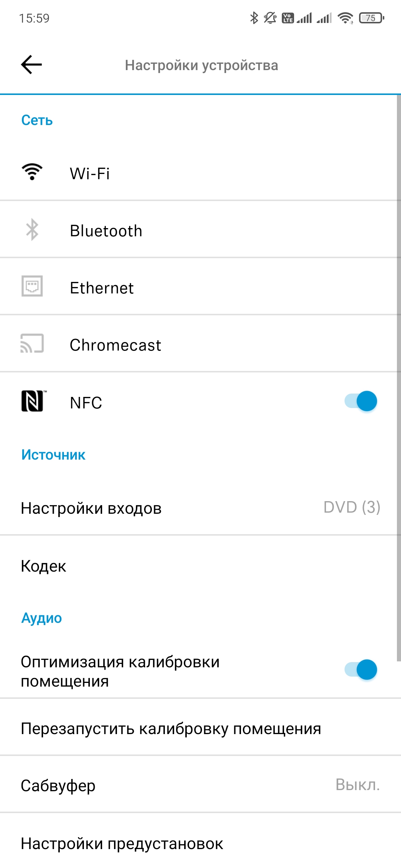Viewport: 401px width, 868px height.
Task: Tap the Chromecast cast icon
Action: pos(32,343)
